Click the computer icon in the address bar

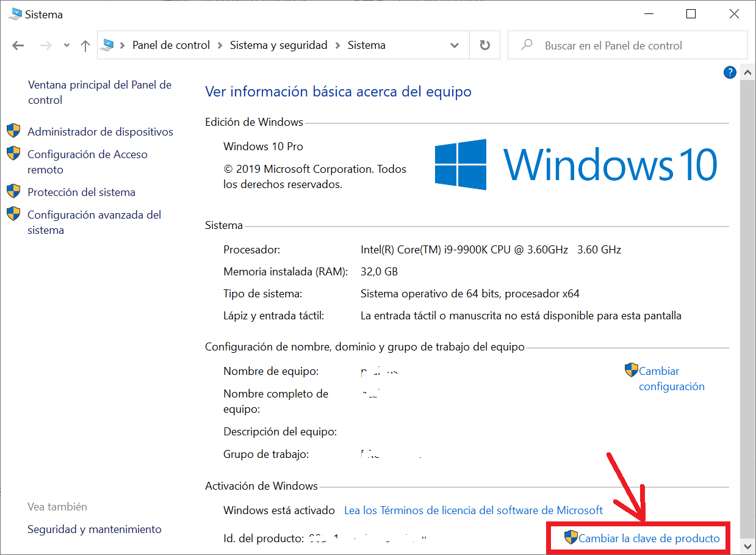[x=107, y=44]
